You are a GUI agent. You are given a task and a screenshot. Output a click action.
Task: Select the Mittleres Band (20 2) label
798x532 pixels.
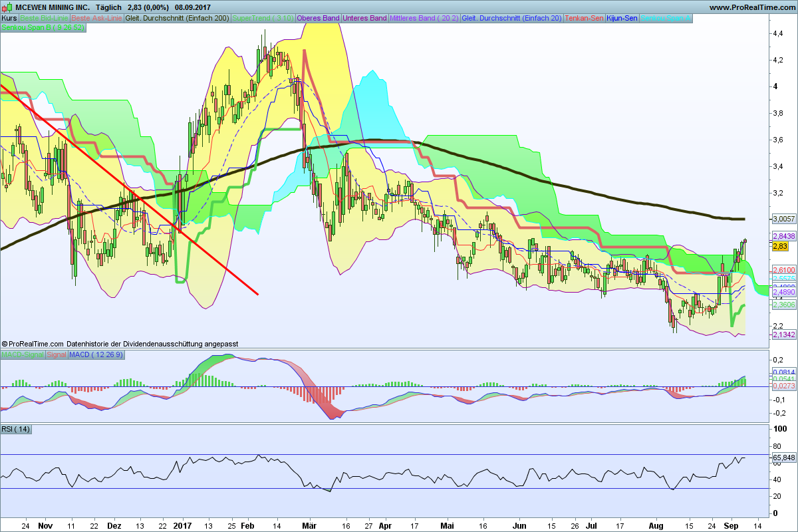(424, 18)
